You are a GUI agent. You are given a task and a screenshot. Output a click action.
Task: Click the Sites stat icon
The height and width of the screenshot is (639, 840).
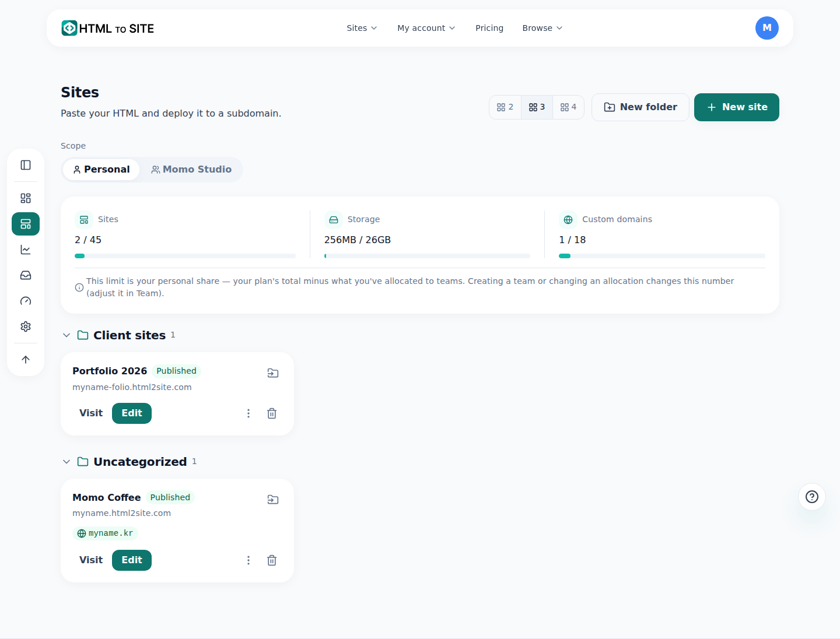[x=84, y=220]
